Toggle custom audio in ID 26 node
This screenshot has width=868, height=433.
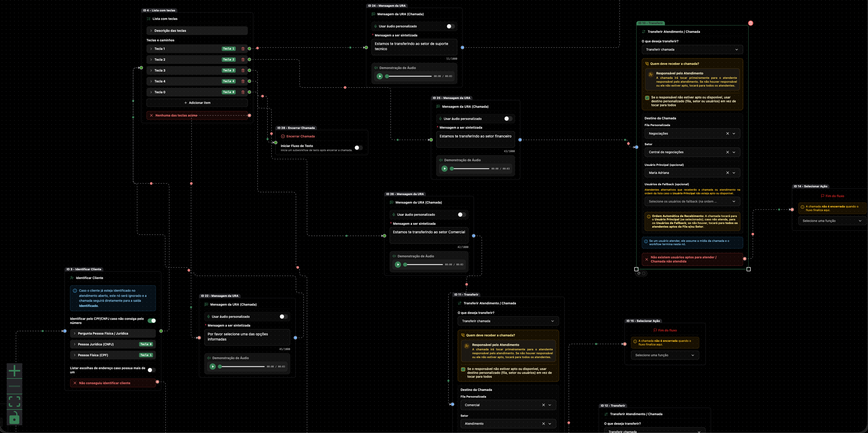tap(462, 214)
